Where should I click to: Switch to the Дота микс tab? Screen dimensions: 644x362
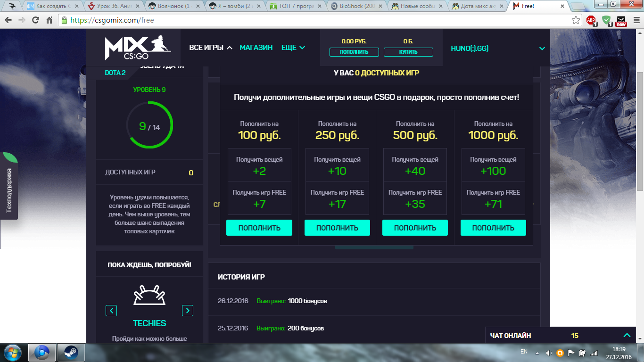pyautogui.click(x=479, y=6)
